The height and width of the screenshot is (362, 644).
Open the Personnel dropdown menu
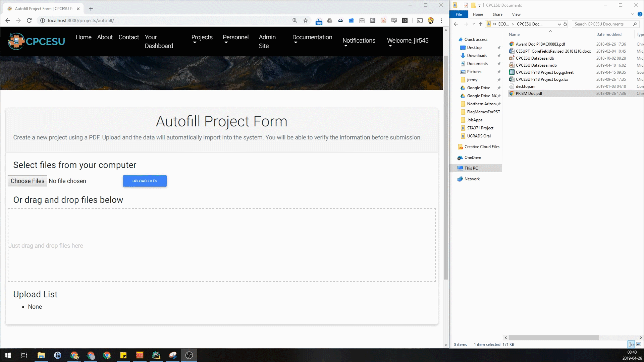[x=235, y=40]
